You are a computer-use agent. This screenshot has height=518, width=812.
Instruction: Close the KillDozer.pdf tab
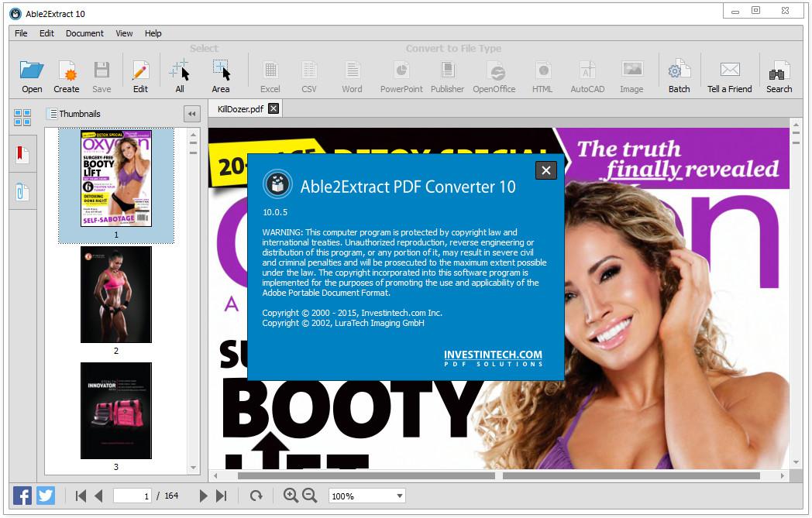[x=274, y=108]
